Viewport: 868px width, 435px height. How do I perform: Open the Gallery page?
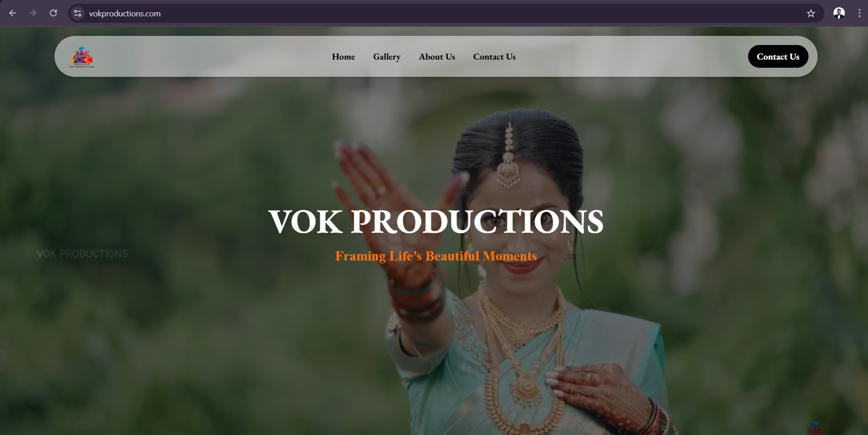387,57
